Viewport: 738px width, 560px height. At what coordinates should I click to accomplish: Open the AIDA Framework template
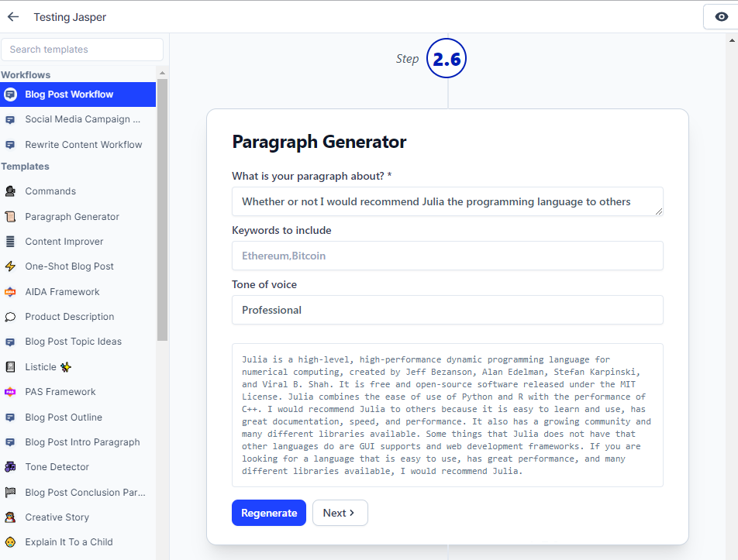point(62,292)
